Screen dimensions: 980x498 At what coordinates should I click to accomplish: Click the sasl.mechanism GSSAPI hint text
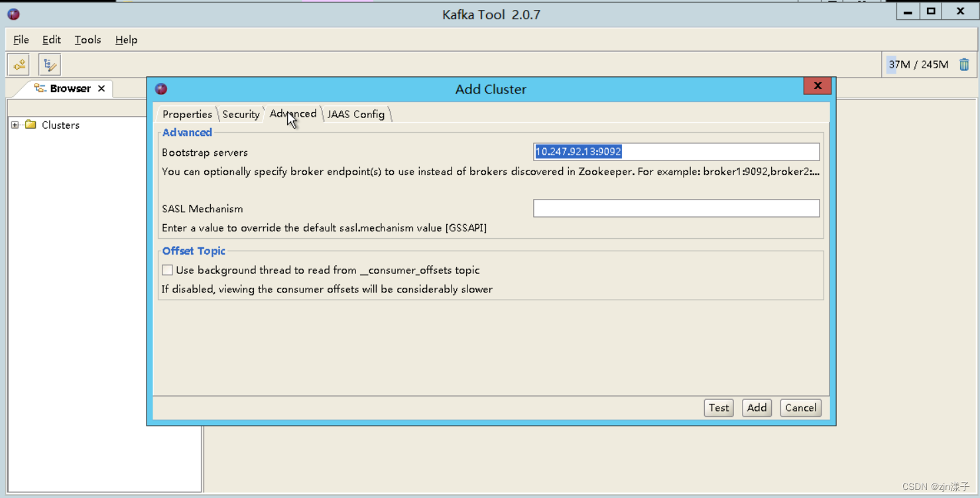(x=324, y=228)
